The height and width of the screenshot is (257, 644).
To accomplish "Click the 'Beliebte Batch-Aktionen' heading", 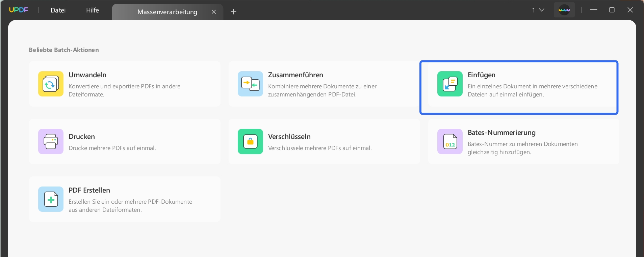I will (x=64, y=50).
